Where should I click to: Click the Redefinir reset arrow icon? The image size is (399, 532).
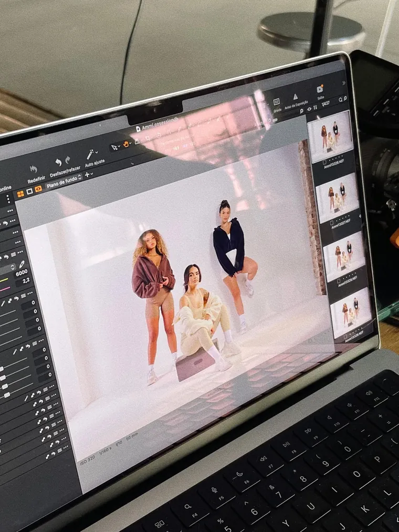click(x=33, y=169)
